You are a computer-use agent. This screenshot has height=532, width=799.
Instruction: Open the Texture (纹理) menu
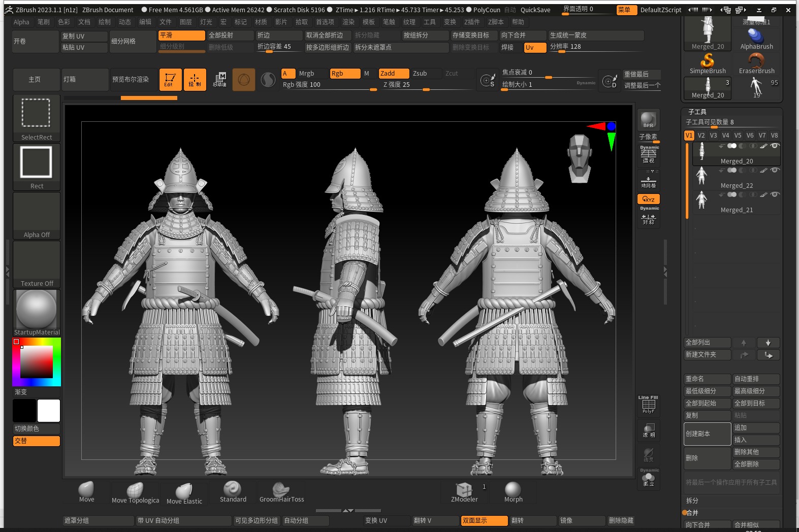(409, 22)
